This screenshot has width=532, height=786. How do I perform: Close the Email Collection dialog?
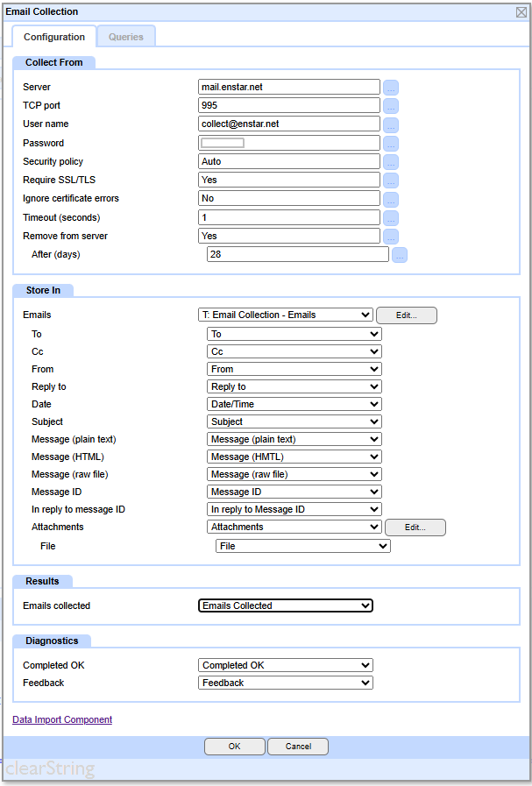(x=521, y=11)
